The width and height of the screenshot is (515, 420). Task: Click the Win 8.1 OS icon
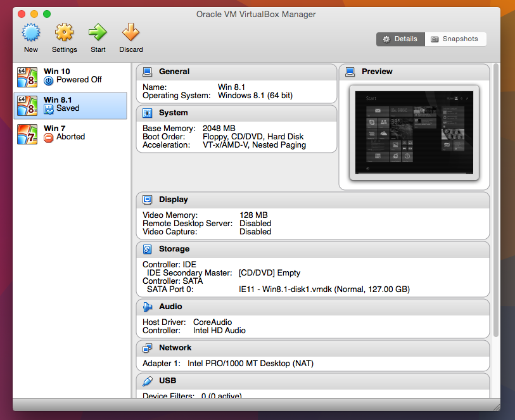[x=27, y=106]
